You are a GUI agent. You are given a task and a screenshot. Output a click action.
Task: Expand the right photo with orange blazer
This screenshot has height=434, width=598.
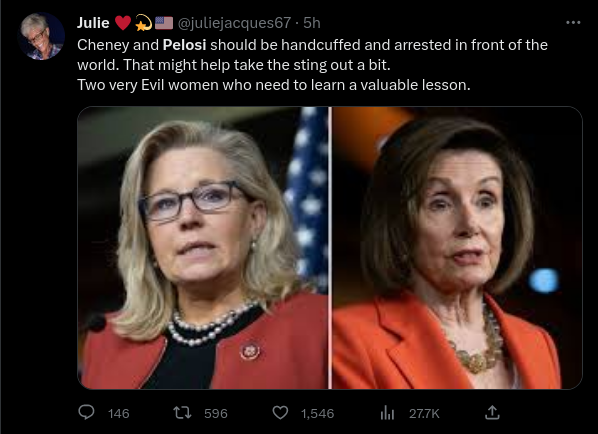(457, 248)
